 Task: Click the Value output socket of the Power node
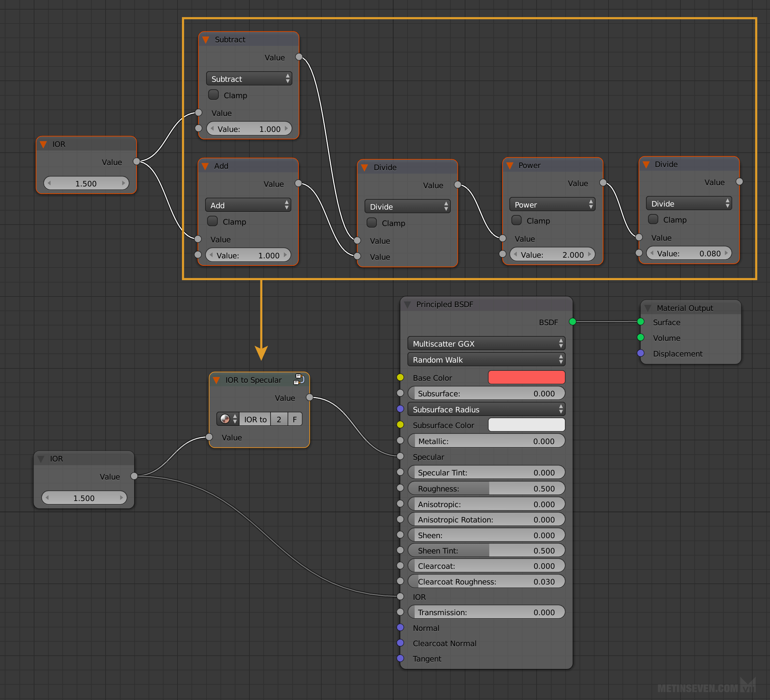(603, 183)
